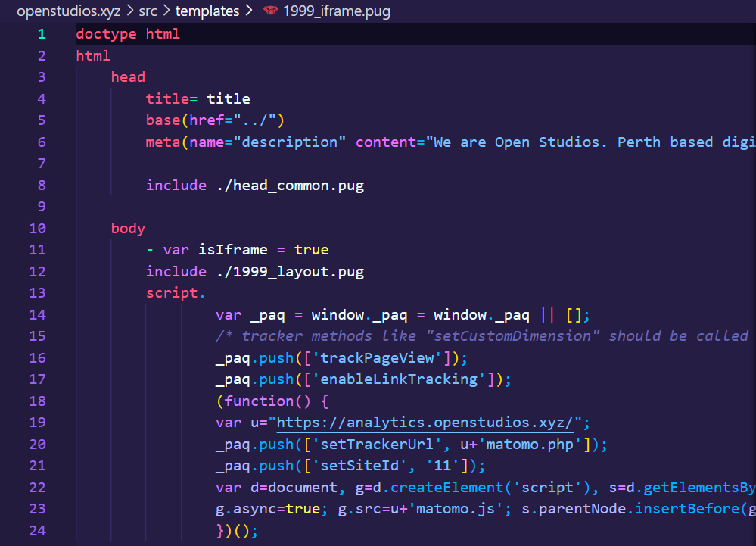Click the pug file icon in breadcrumb
756x546 pixels.
pos(270,10)
